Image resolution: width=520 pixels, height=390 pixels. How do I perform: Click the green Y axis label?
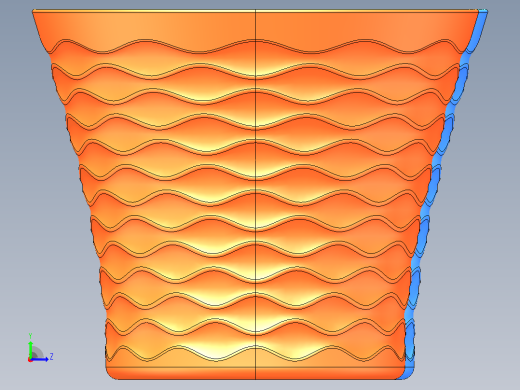[x=30, y=336]
